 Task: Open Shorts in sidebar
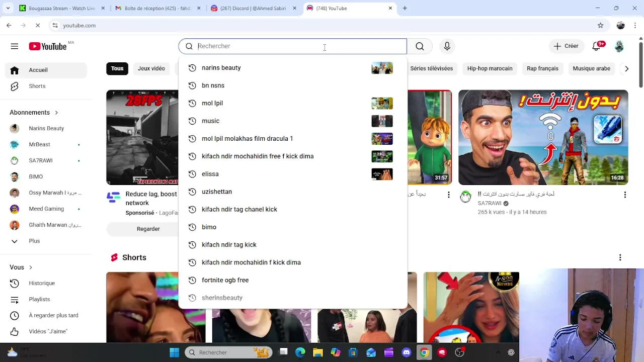(46, 86)
